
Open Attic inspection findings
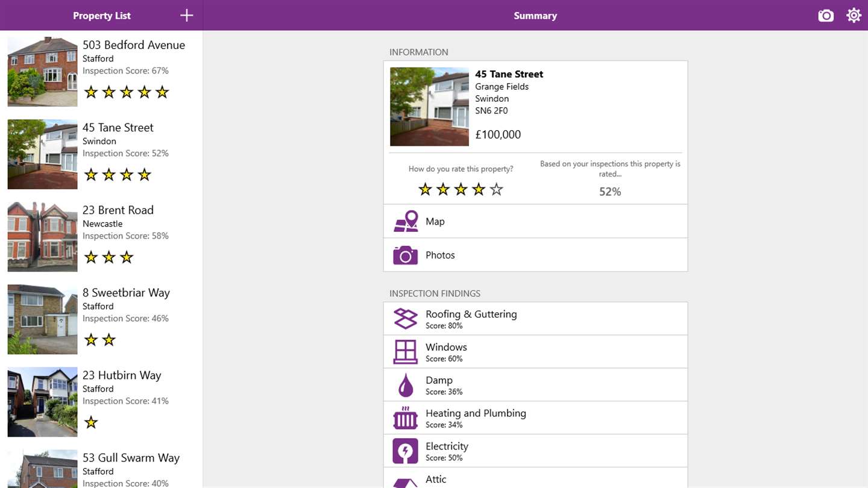click(535, 478)
